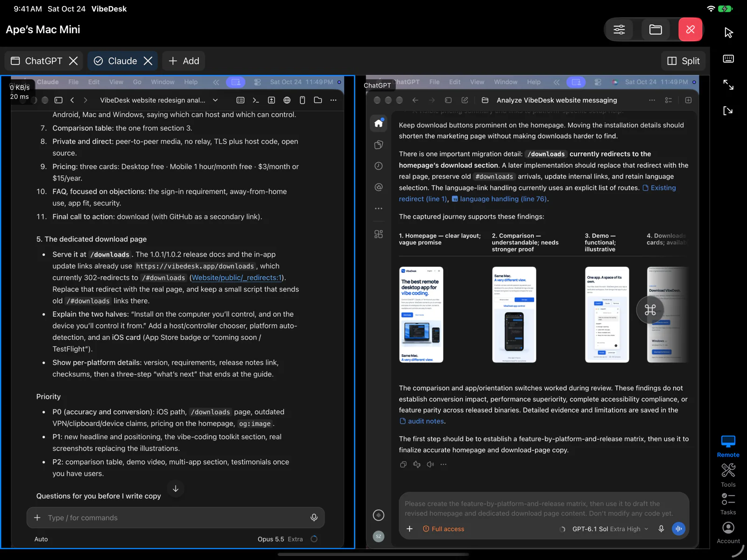Viewport: 747px width, 560px height.
Task: Add attachment with plus in Claude input
Action: point(37,518)
